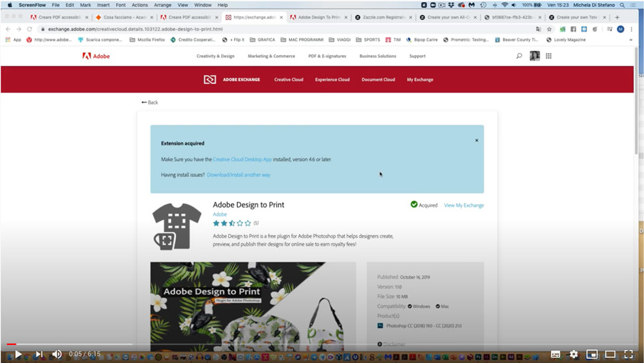
Task: Click the Adobe Exchange logo icon
Action: click(x=210, y=79)
